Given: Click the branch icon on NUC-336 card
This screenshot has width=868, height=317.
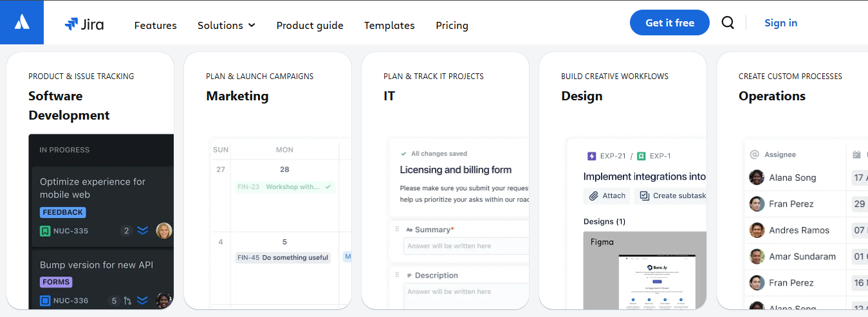Looking at the screenshot, I should click(127, 300).
